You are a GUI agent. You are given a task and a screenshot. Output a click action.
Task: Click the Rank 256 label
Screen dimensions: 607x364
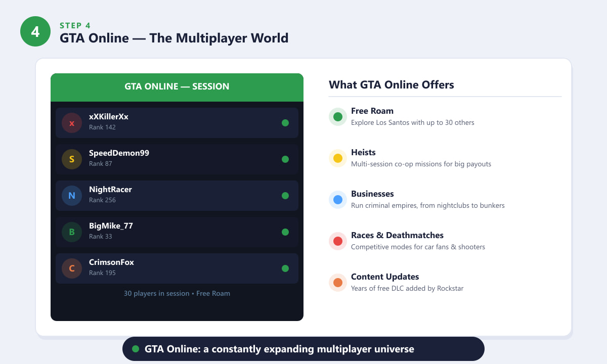(x=102, y=200)
